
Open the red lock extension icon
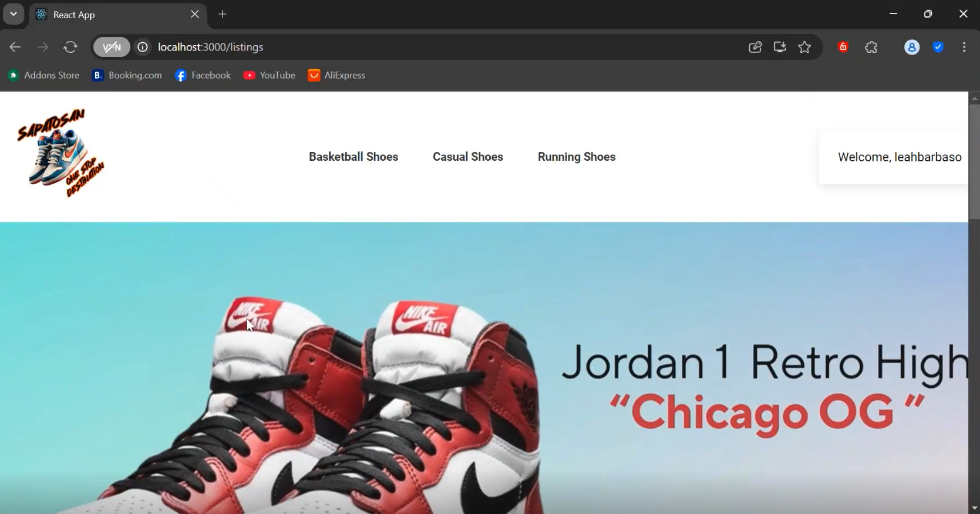tap(843, 47)
